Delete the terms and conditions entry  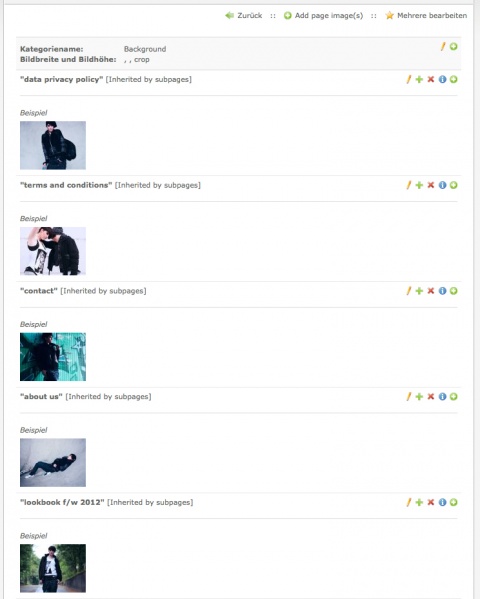click(x=431, y=185)
